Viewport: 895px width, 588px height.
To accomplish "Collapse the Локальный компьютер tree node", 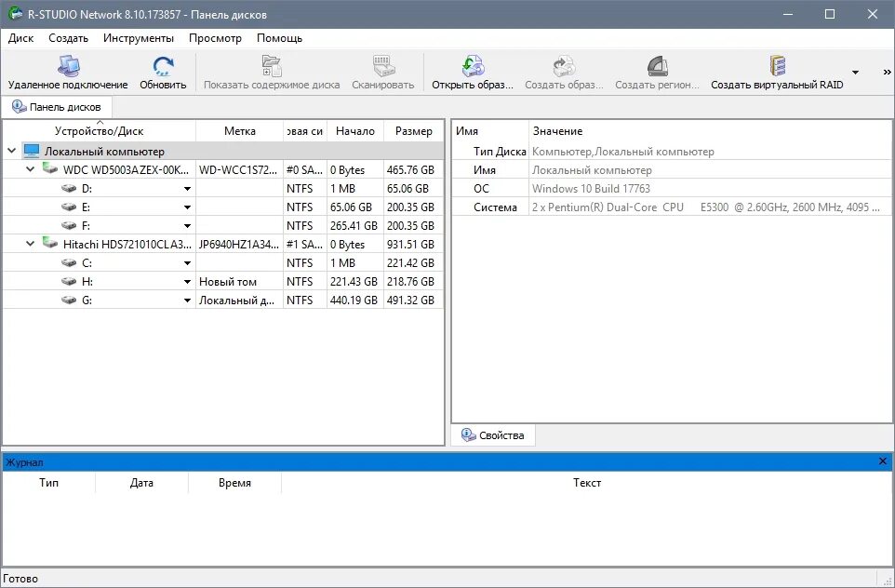I will (x=11, y=152).
